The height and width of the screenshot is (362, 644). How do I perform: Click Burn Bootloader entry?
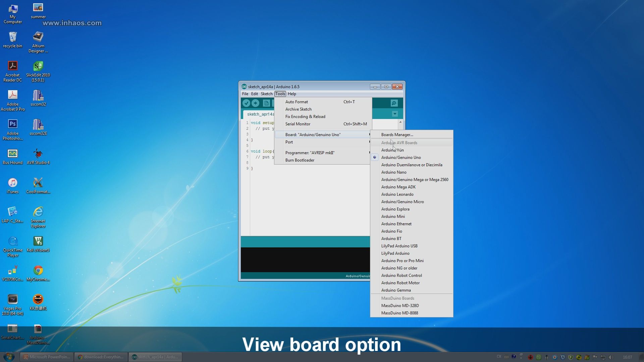tap(300, 160)
